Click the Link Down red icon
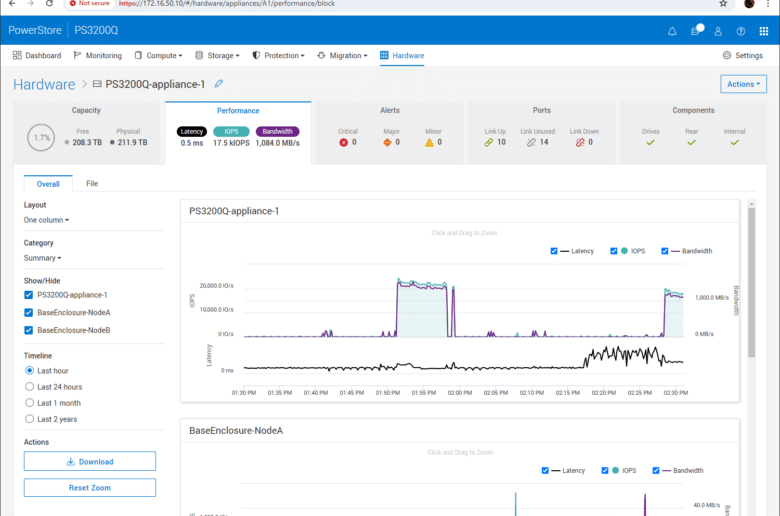Screen dimensions: 780x516 (580, 143)
